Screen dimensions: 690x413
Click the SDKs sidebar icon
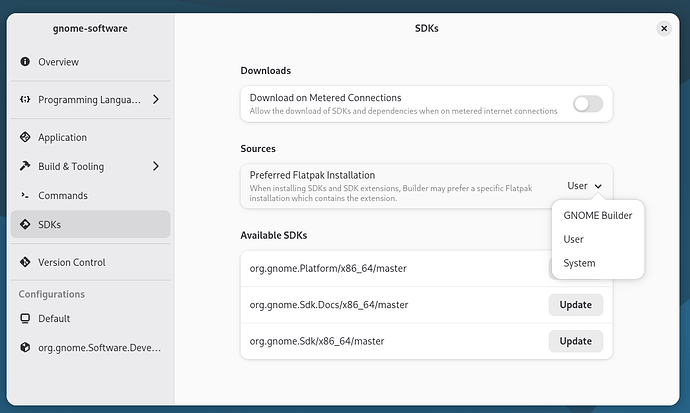click(x=25, y=224)
